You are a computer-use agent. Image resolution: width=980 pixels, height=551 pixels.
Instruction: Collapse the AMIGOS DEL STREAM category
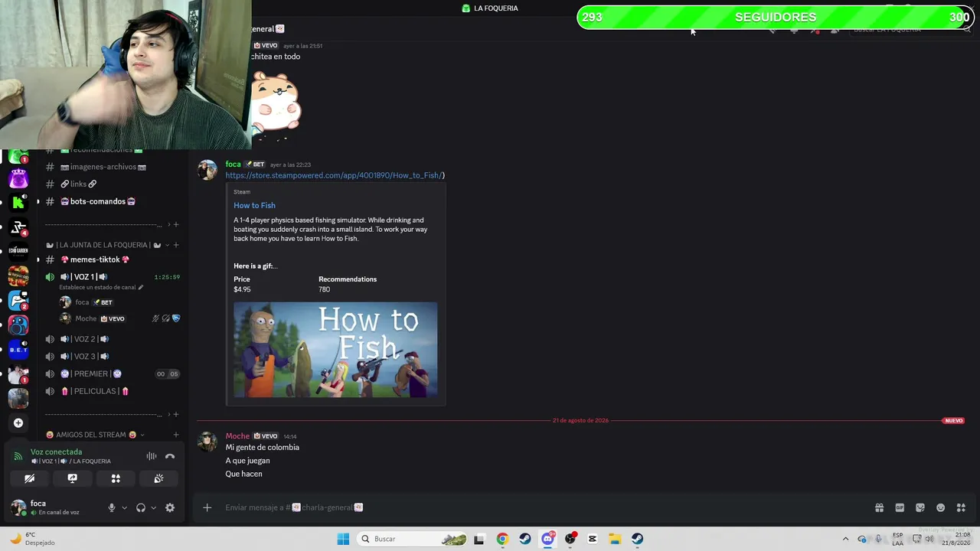[96, 435]
